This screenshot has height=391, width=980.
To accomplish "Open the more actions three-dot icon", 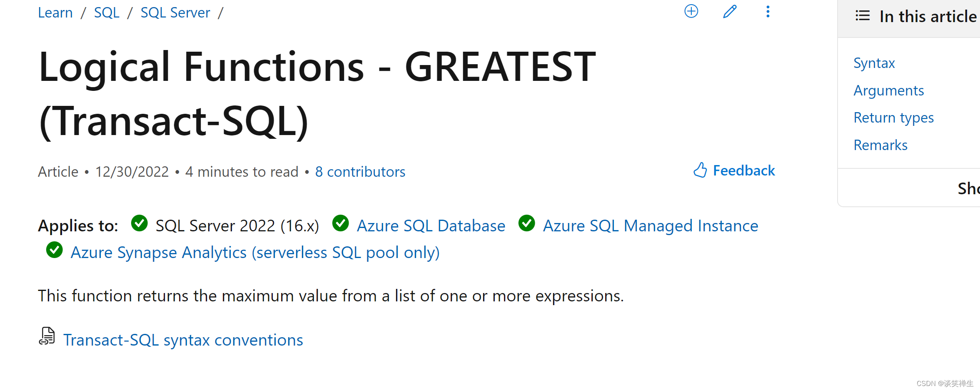I will click(768, 12).
